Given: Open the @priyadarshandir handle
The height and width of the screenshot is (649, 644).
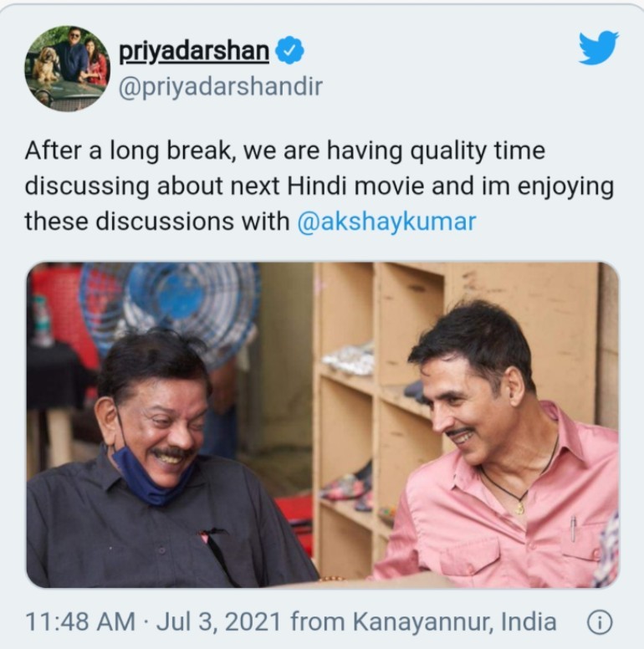Looking at the screenshot, I should [x=221, y=87].
